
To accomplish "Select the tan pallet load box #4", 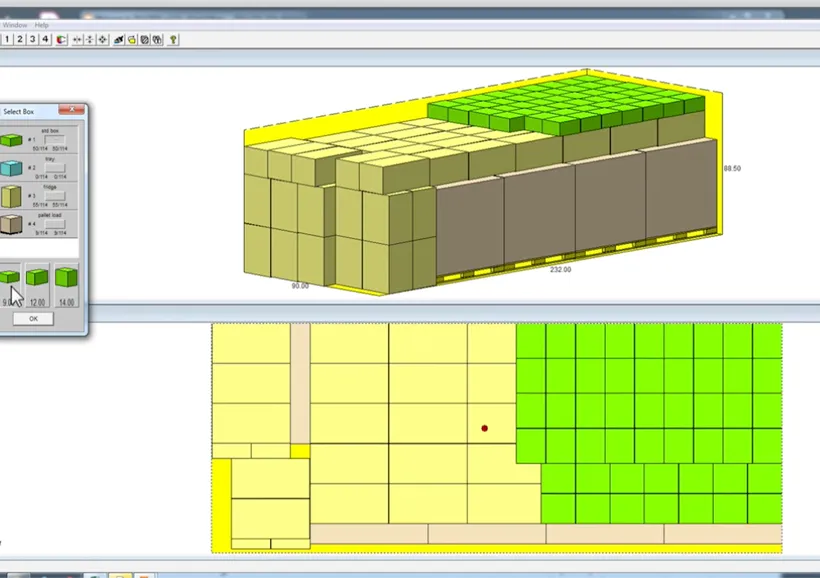I will point(12,225).
